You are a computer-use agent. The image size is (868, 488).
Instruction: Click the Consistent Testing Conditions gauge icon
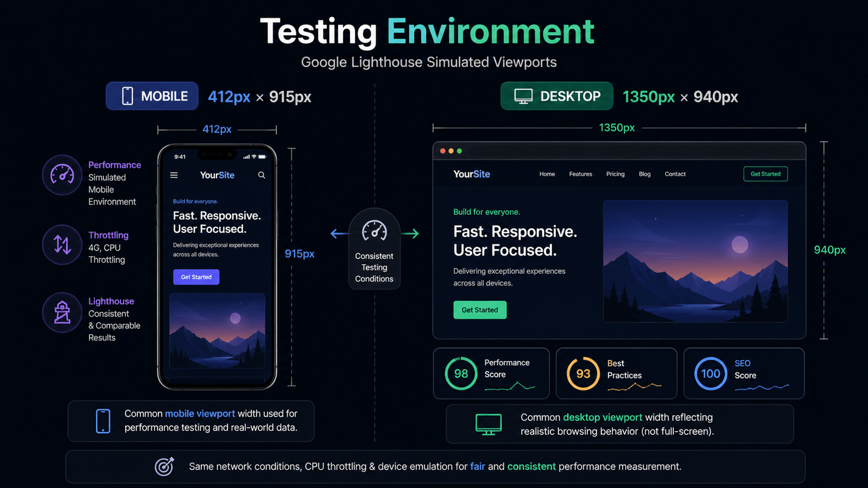coord(374,230)
